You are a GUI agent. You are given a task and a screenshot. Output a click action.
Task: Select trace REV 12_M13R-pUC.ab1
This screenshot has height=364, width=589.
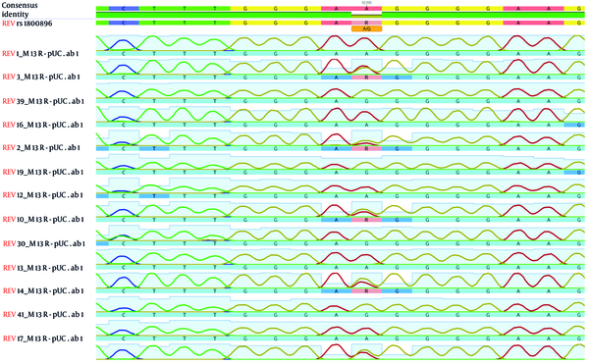(x=42, y=195)
